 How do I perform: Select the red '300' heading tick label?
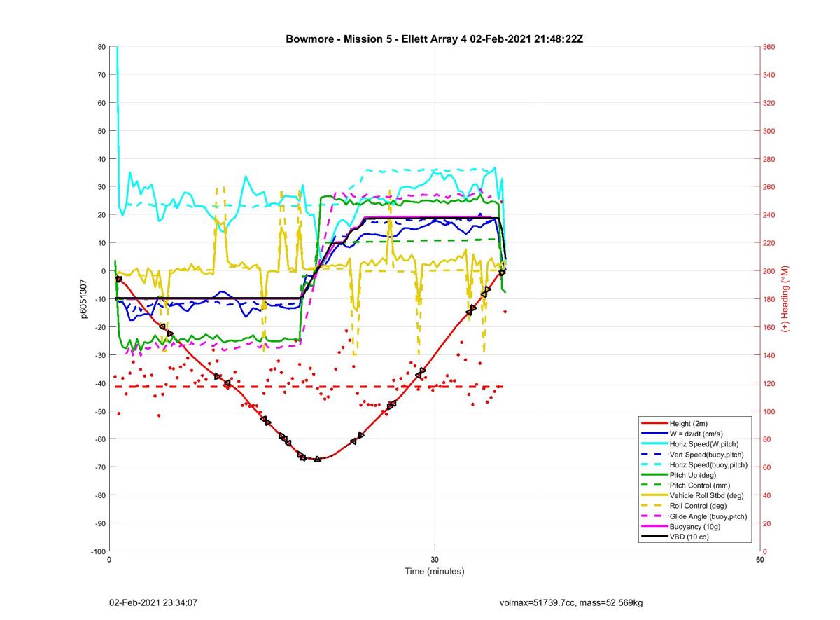[769, 131]
